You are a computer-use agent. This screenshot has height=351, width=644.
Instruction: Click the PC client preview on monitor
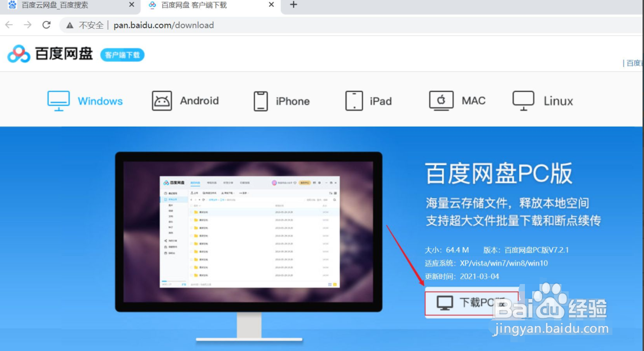(x=251, y=232)
